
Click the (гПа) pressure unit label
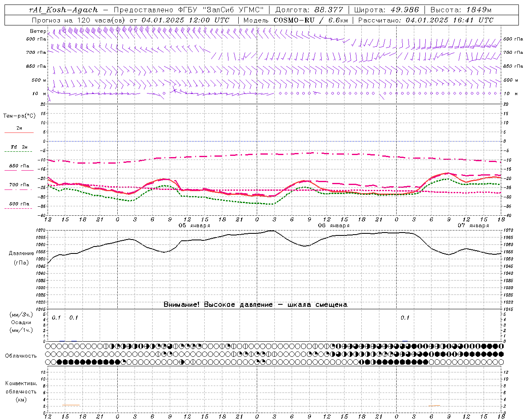pyautogui.click(x=21, y=263)
